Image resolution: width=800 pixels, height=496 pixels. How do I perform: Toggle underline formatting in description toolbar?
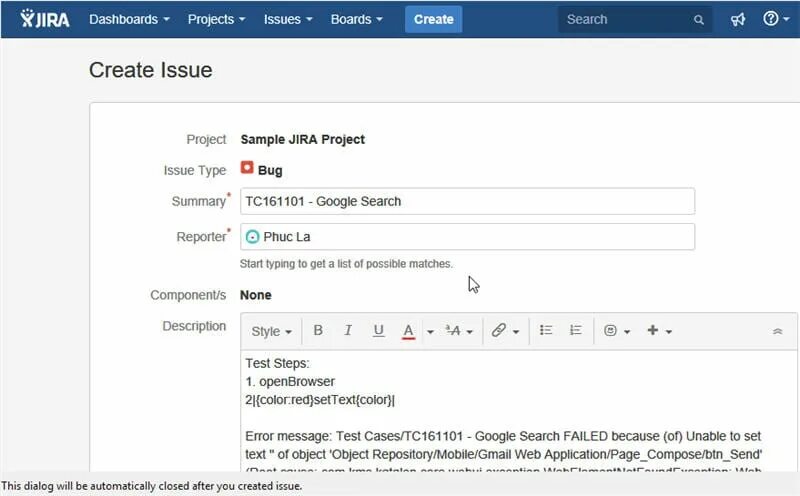(x=378, y=330)
